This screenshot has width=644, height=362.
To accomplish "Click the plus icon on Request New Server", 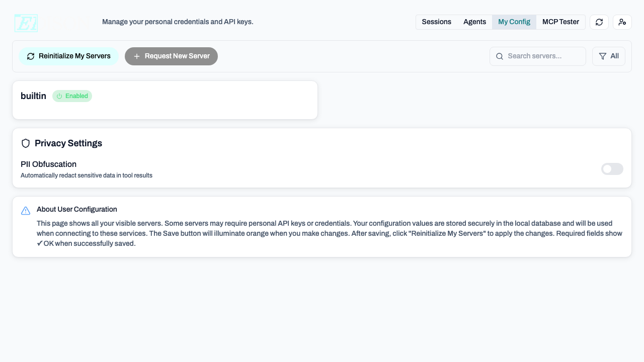I will click(x=137, y=56).
